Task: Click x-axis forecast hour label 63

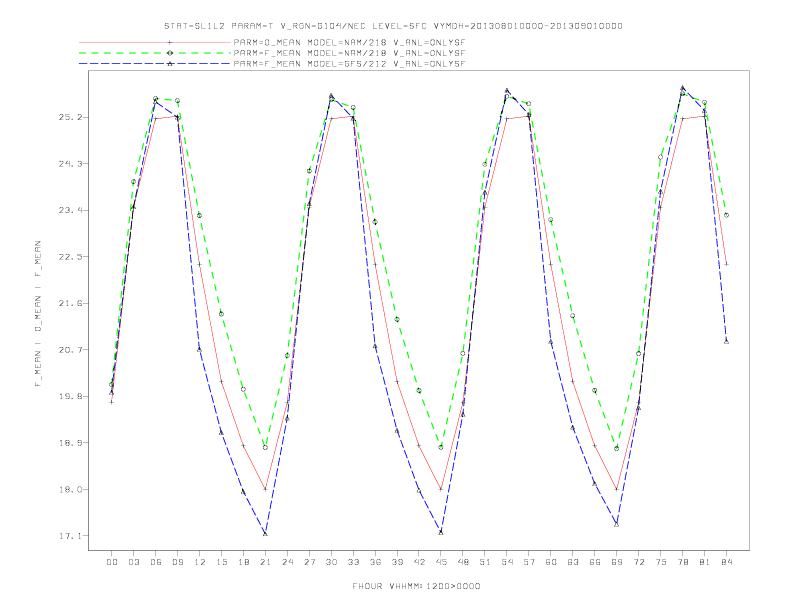Action: pos(573,562)
